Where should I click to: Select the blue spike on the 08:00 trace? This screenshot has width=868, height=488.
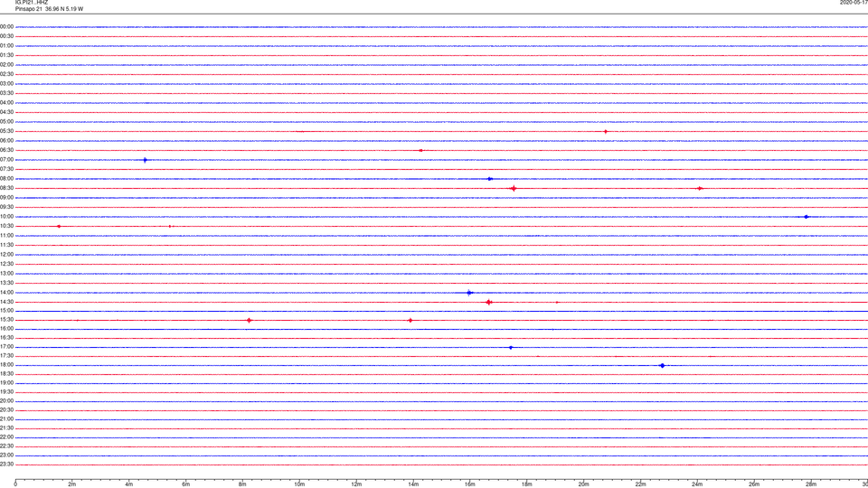490,179
